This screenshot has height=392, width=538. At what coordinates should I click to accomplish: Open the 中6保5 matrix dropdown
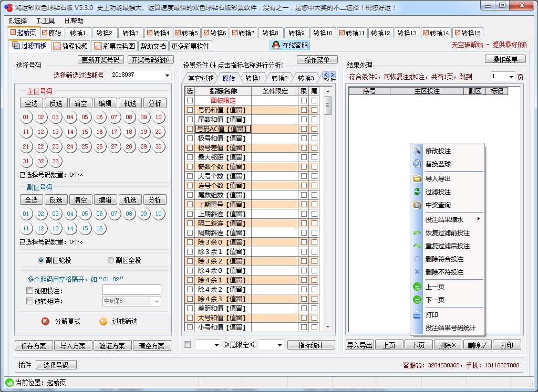click(x=157, y=301)
